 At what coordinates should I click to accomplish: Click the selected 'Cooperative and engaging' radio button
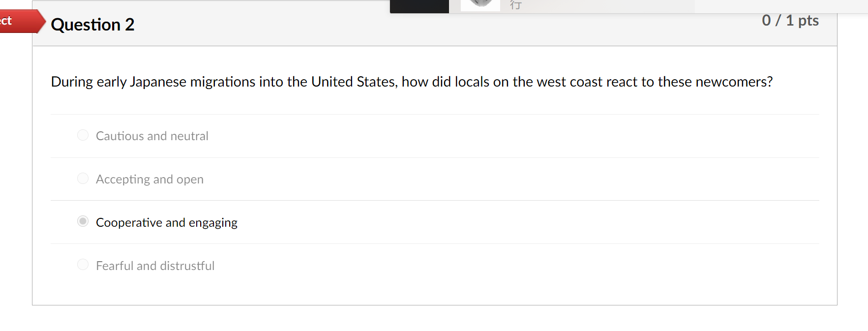tap(83, 221)
